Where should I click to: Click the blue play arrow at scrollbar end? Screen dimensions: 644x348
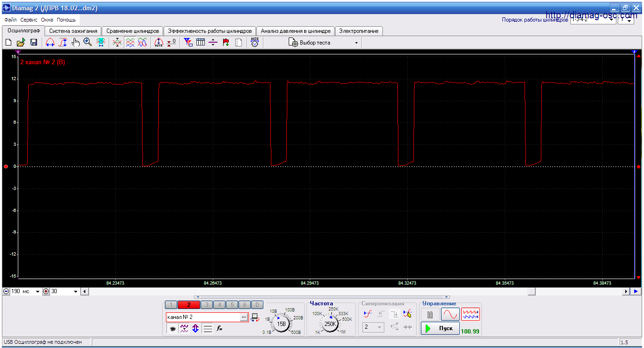pos(636,291)
